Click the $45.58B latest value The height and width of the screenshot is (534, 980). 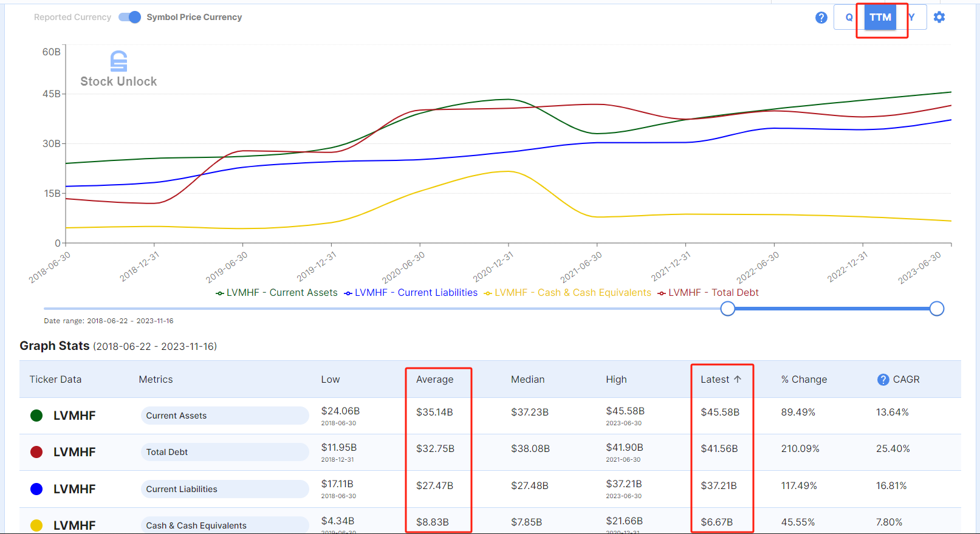(720, 412)
